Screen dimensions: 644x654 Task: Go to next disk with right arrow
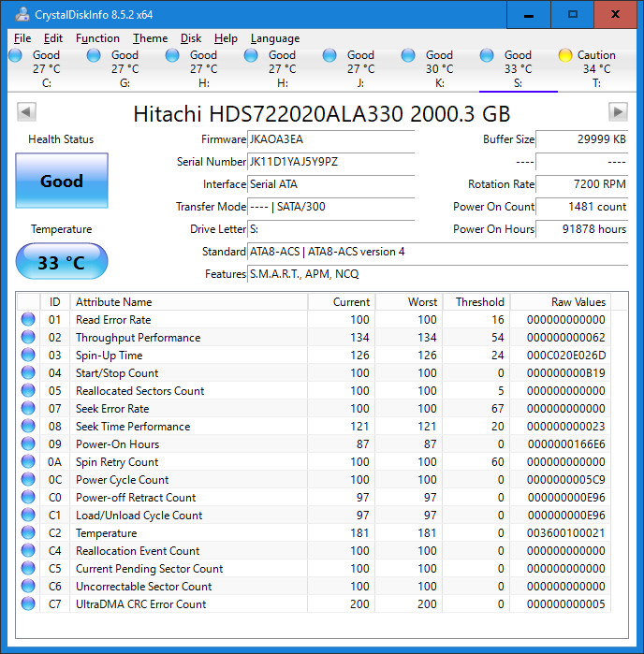coord(618,111)
